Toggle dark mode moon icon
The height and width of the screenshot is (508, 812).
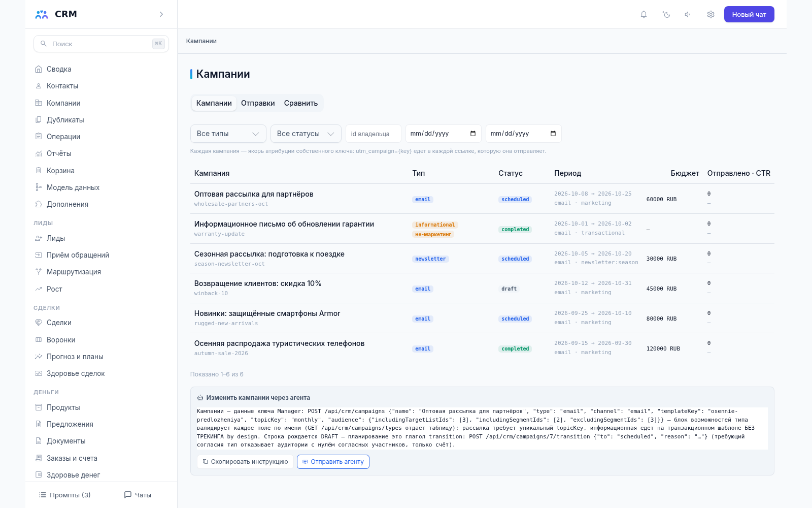[x=666, y=14]
